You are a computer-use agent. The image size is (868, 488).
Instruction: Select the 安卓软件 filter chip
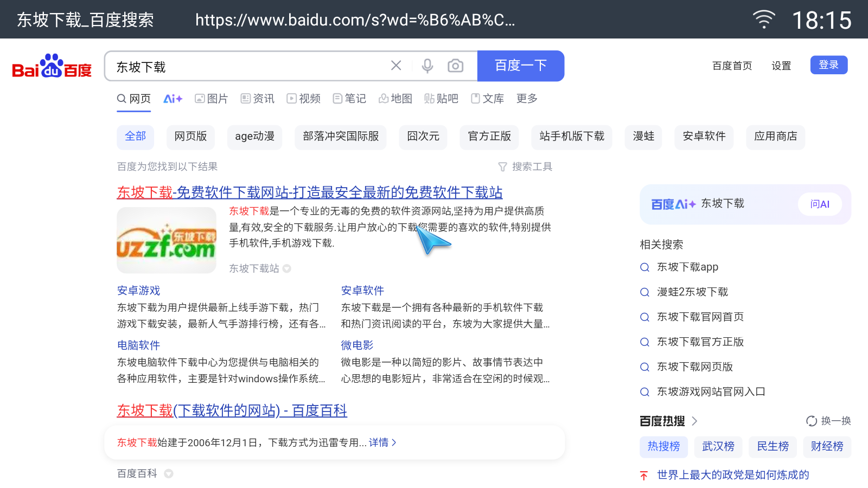pyautogui.click(x=704, y=137)
